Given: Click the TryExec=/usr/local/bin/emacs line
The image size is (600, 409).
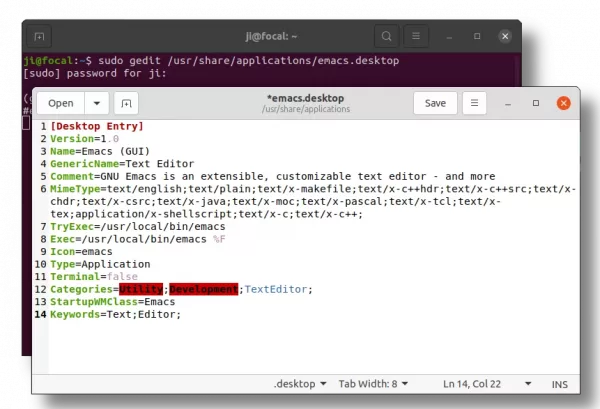Looking at the screenshot, I should (138, 226).
